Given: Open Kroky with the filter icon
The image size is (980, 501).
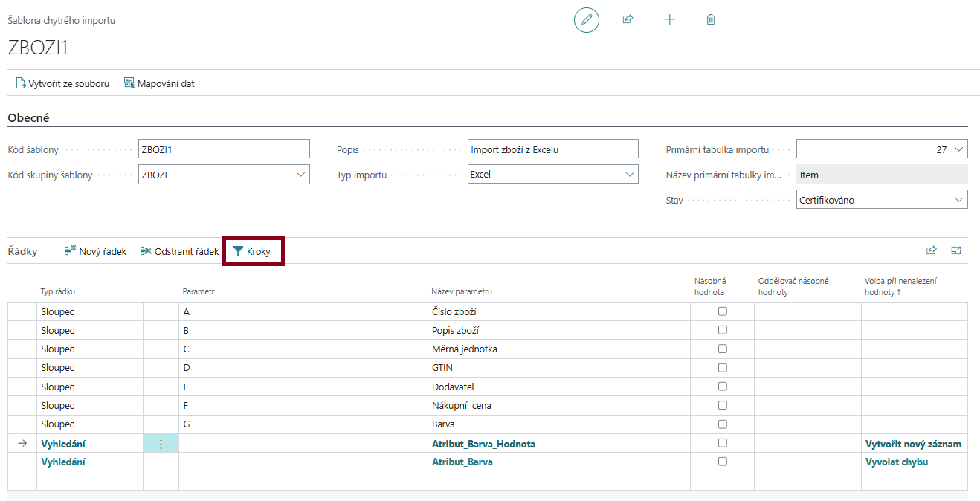Looking at the screenshot, I should [253, 252].
